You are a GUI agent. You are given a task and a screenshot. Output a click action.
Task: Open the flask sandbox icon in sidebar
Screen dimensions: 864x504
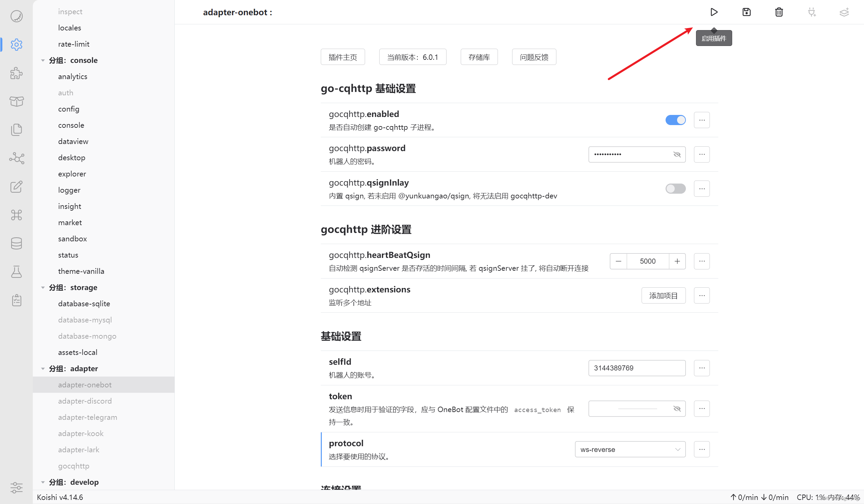[x=16, y=272]
